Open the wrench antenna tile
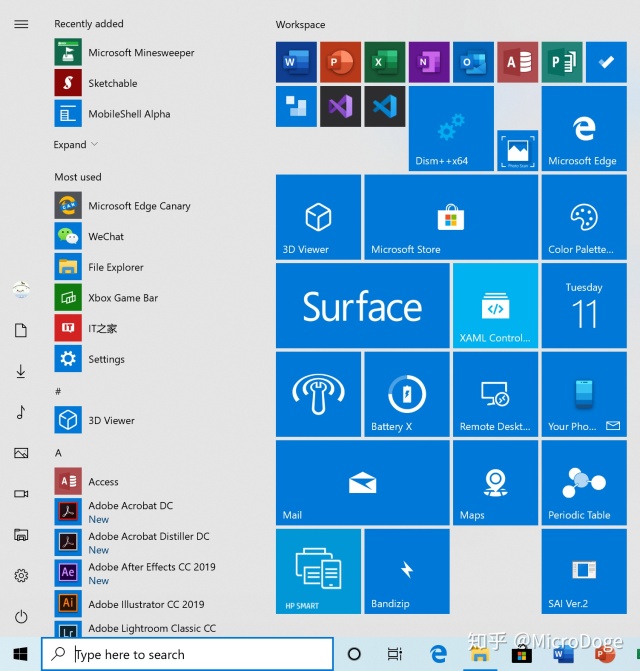 (x=318, y=394)
